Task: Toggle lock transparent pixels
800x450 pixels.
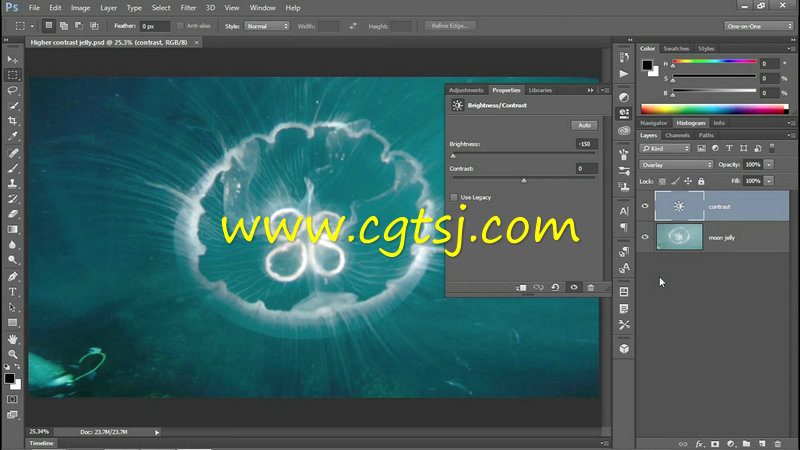Action: click(x=662, y=181)
